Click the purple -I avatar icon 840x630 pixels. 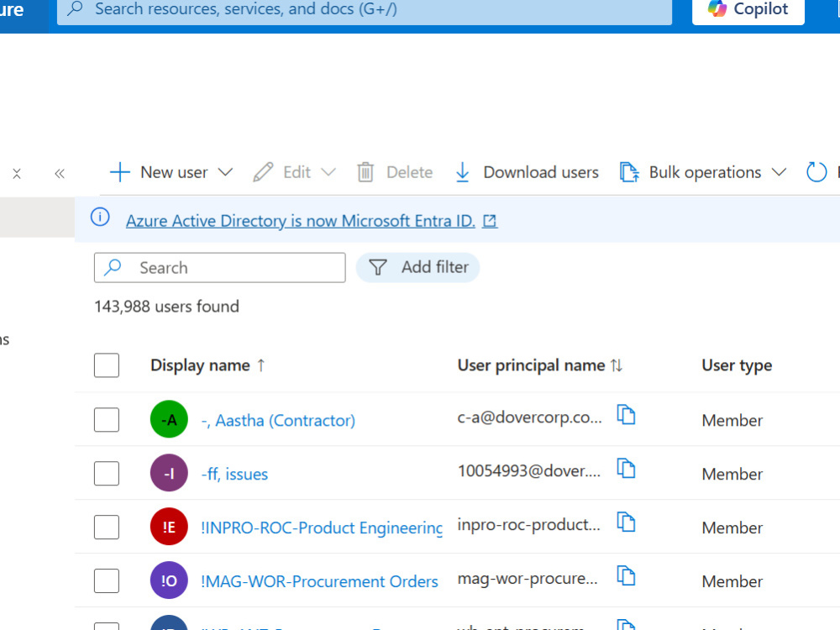(x=170, y=473)
